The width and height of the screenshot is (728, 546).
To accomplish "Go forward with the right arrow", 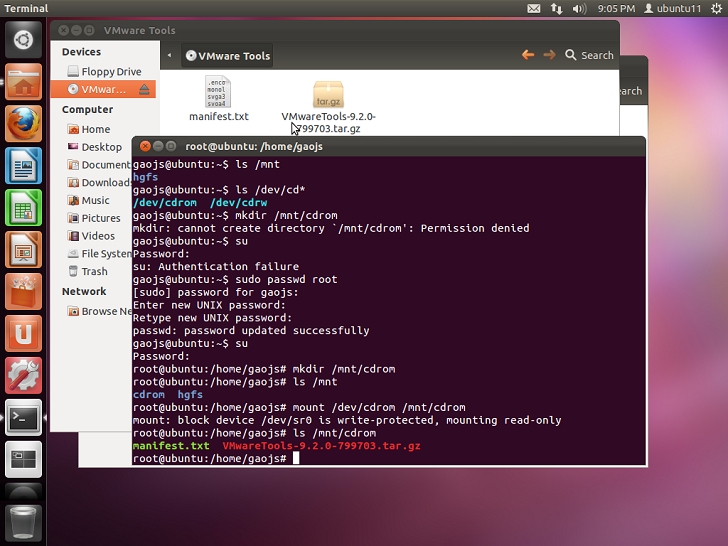I will coord(549,55).
